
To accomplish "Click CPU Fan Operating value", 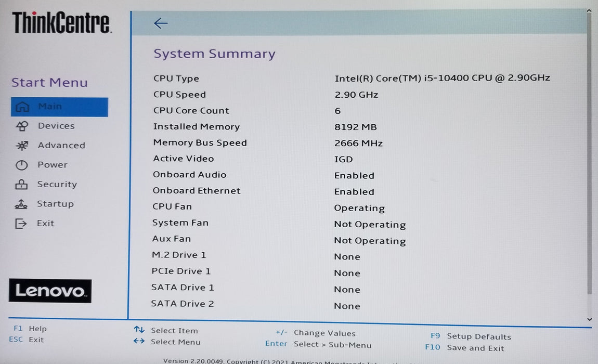I will (x=359, y=209).
